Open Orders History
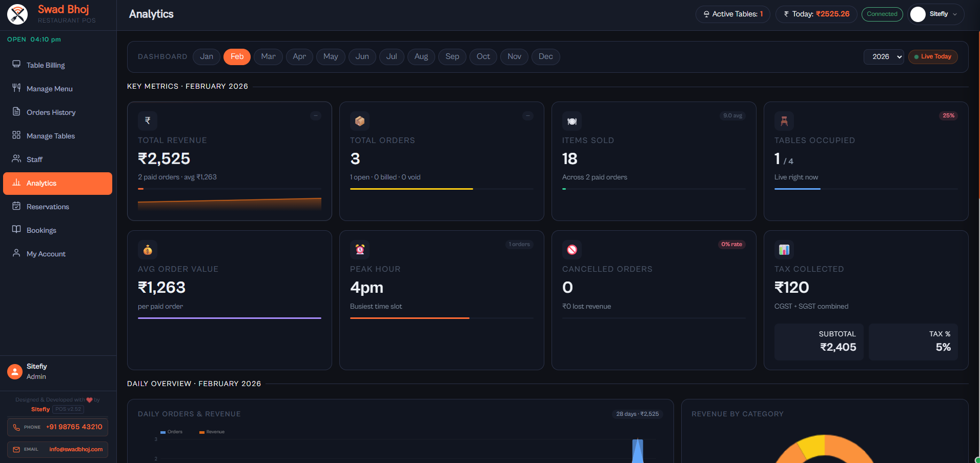980x463 pixels. (x=50, y=112)
